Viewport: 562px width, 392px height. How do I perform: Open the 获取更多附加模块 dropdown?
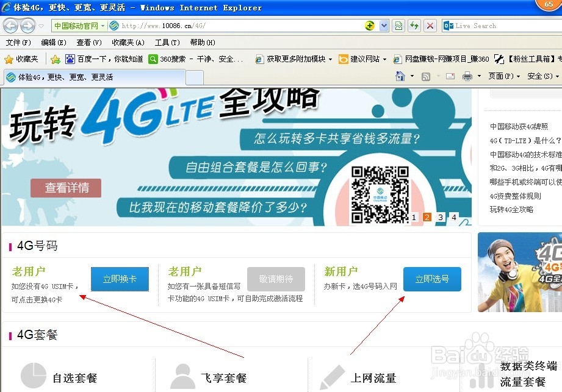click(293, 59)
